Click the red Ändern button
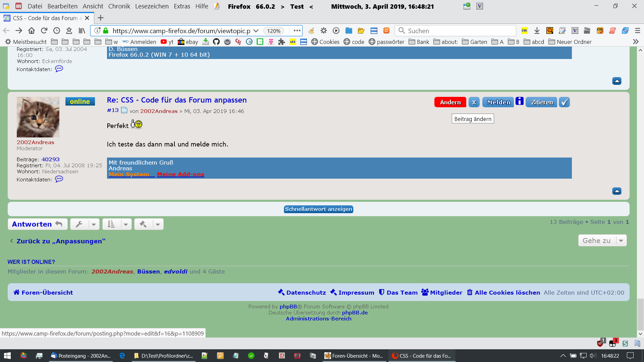The width and height of the screenshot is (644, 362). coord(450,102)
